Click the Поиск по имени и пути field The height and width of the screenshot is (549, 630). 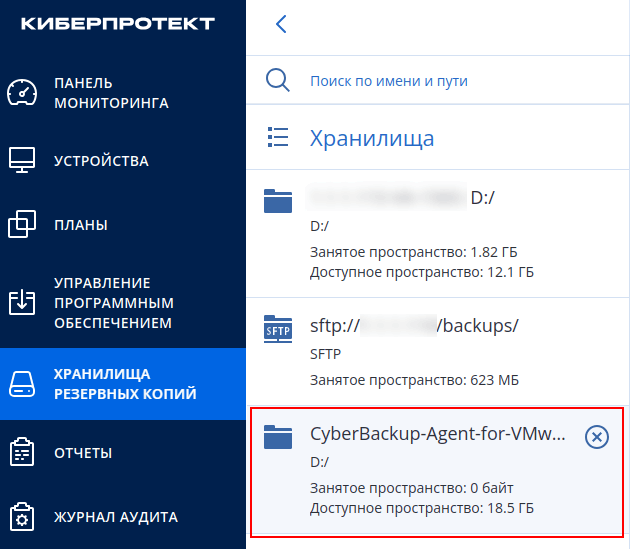point(438,81)
